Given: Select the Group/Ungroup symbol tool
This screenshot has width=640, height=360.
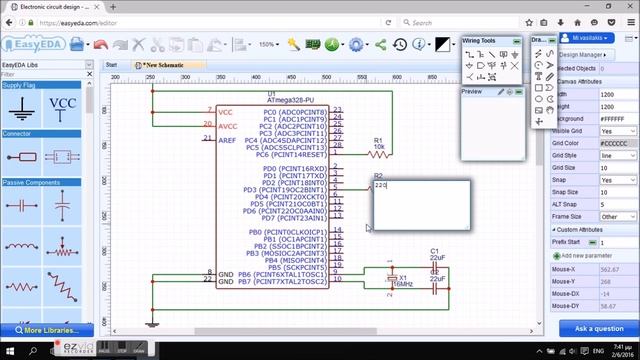Looking at the screenshot, I should pyautogui.click(x=492, y=77).
